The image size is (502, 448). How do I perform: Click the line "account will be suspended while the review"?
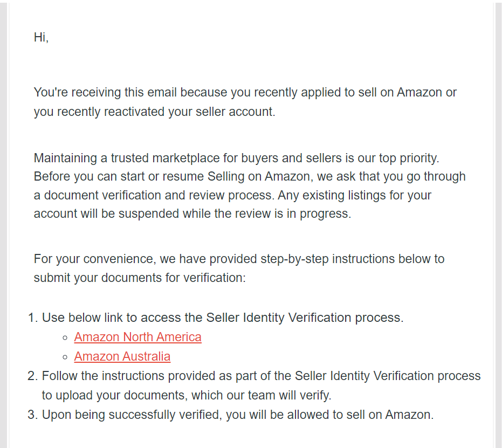(192, 213)
